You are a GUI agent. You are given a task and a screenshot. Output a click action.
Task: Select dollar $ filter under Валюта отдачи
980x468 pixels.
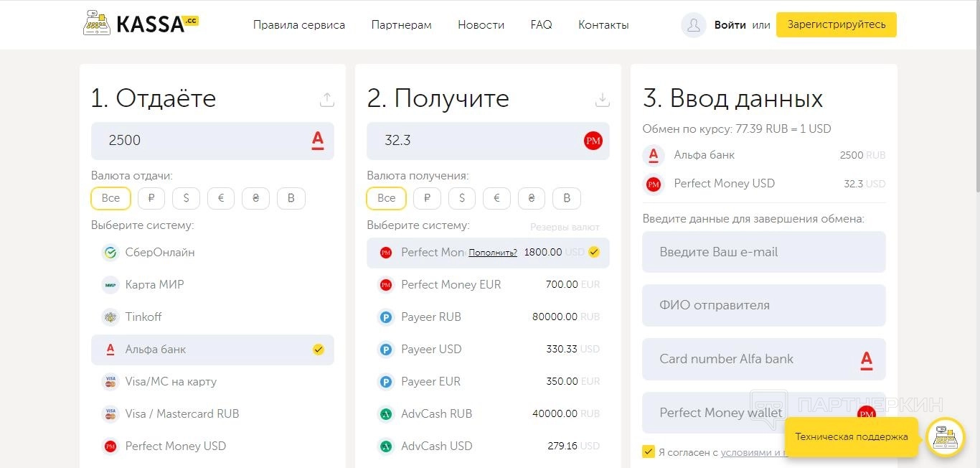[x=187, y=198]
